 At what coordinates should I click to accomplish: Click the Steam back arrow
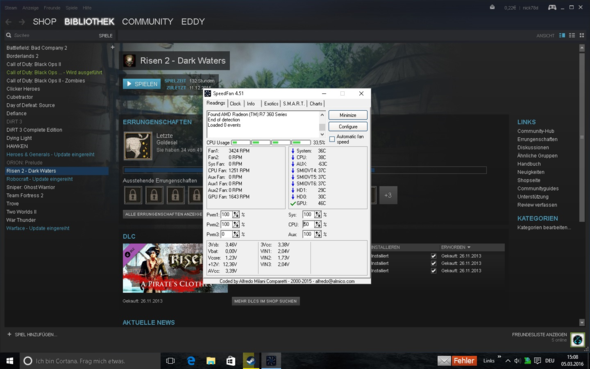[9, 22]
